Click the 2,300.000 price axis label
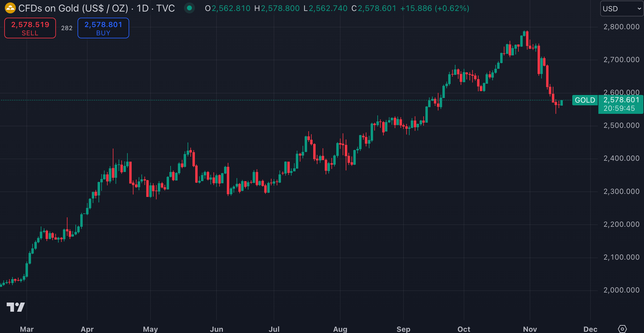This screenshot has height=333, width=644. (621, 191)
